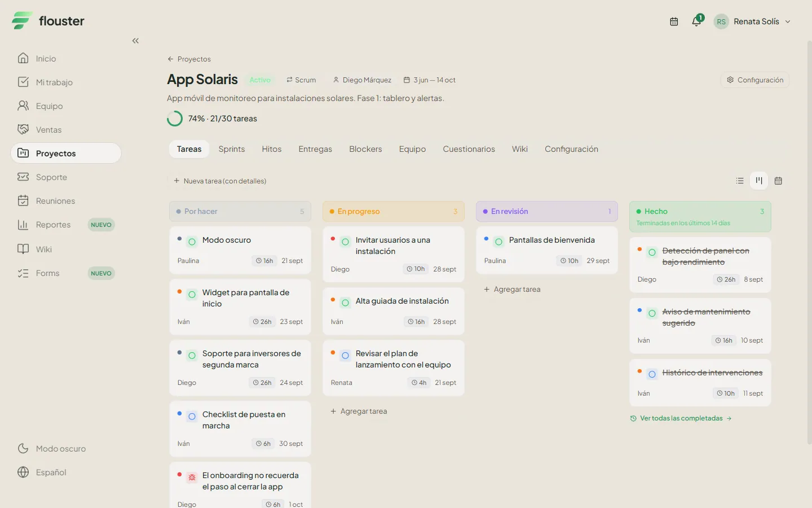
Task: Switch to board view
Action: (759, 181)
